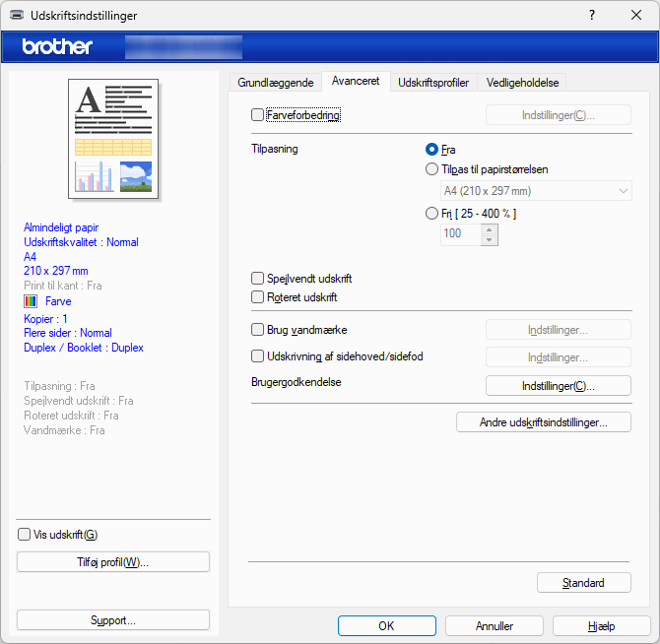660x644 pixels.
Task: Open the Udskriftsprofiler tab
Action: [x=433, y=83]
